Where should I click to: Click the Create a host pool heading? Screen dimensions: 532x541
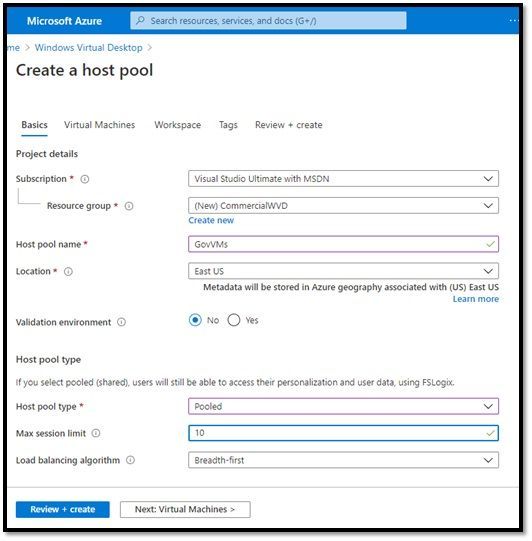(x=85, y=70)
